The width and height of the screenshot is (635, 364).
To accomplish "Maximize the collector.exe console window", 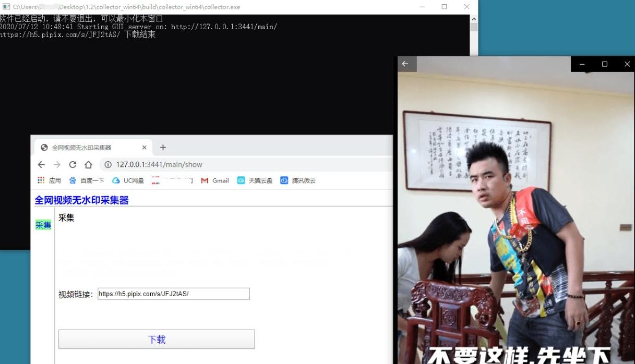I will pos(444,7).
